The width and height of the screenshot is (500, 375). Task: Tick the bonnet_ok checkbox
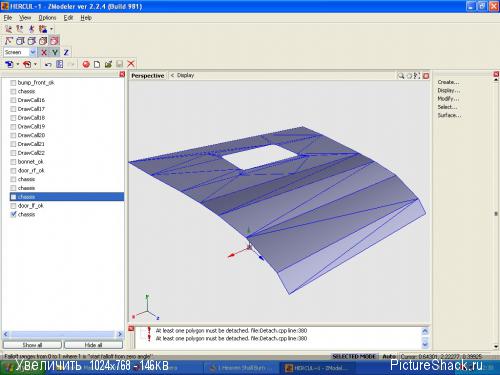coord(13,162)
